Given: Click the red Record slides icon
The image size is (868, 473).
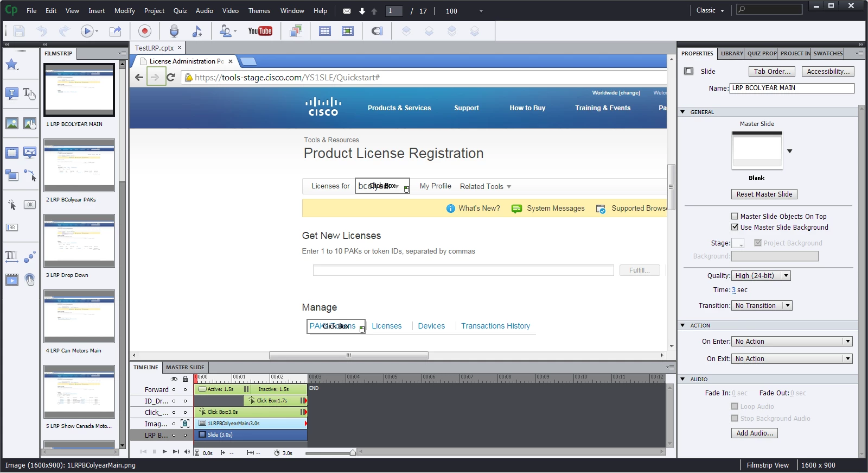Looking at the screenshot, I should coord(144,31).
